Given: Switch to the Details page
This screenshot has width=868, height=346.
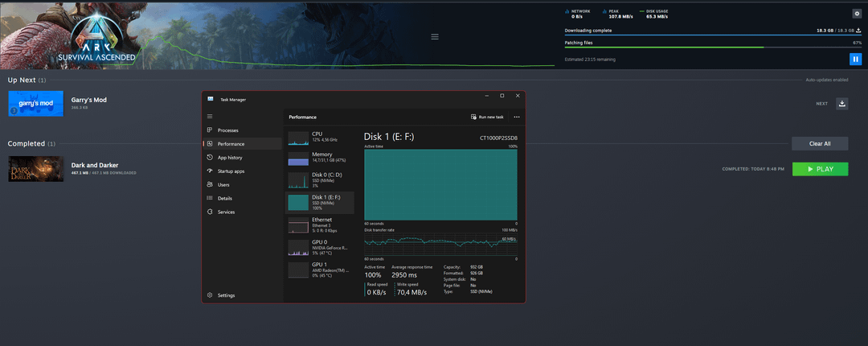Looking at the screenshot, I should [224, 198].
